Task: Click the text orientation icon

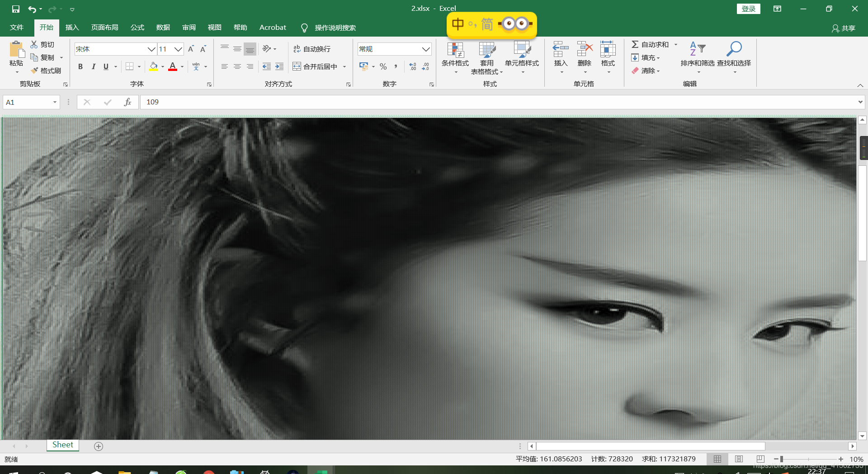Action: tap(267, 49)
